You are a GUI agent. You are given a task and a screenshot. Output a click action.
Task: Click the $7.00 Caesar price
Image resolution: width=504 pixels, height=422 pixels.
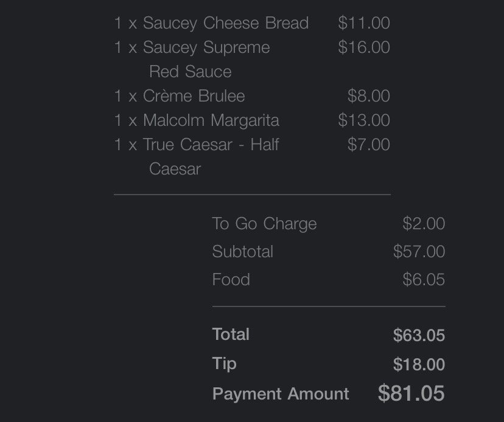368,145
